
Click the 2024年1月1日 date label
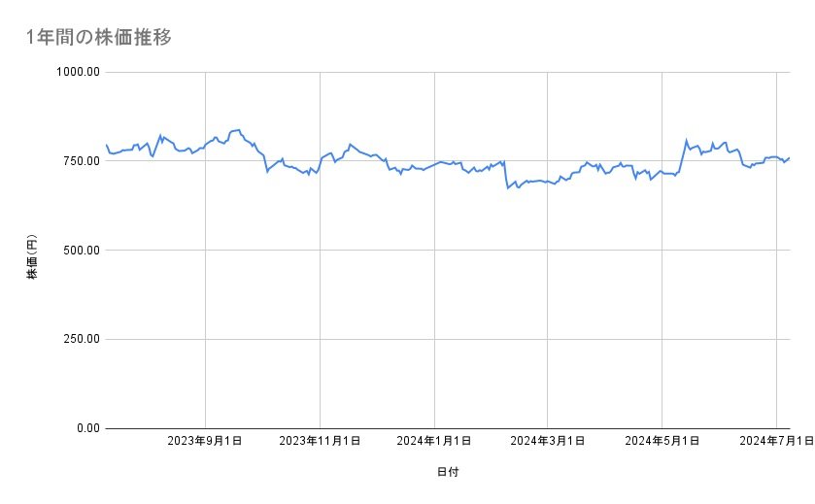click(x=434, y=442)
